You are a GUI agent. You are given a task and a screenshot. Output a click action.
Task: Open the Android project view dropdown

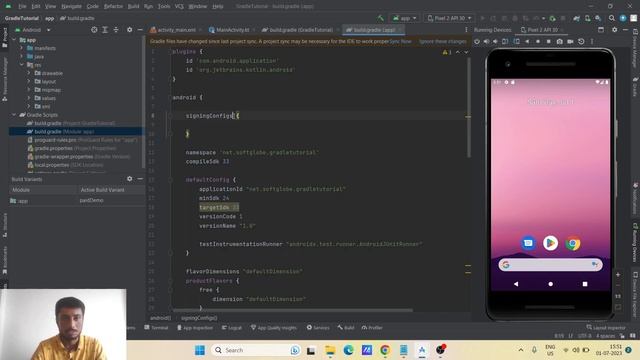click(x=33, y=30)
